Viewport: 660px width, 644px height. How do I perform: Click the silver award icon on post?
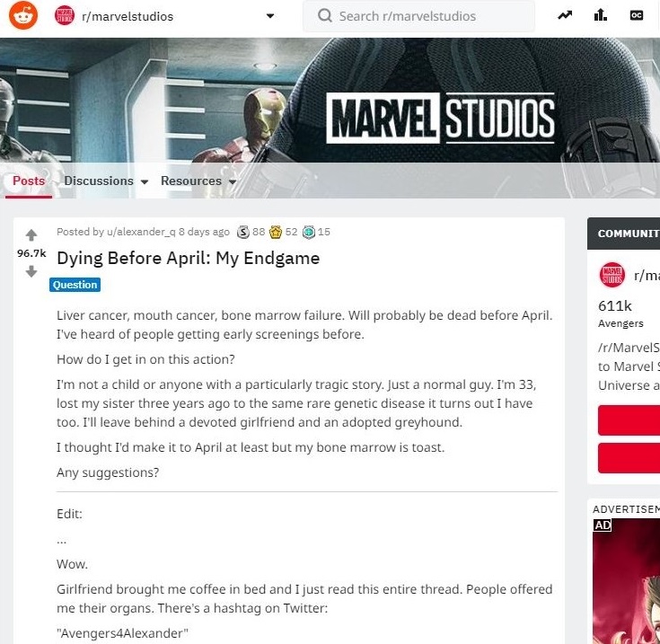point(242,232)
